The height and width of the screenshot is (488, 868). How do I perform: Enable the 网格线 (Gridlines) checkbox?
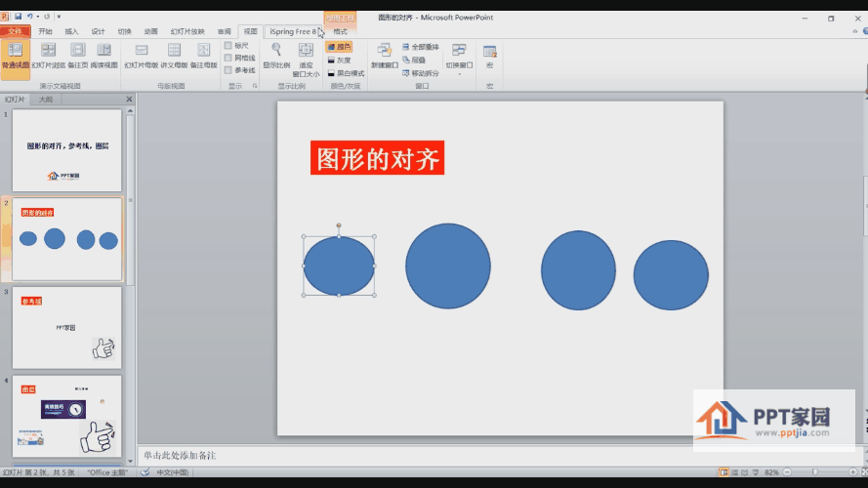point(228,58)
